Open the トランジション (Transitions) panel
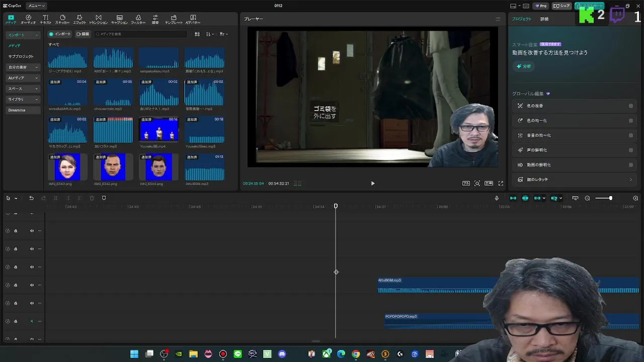This screenshot has width=644, height=362. click(x=98, y=20)
